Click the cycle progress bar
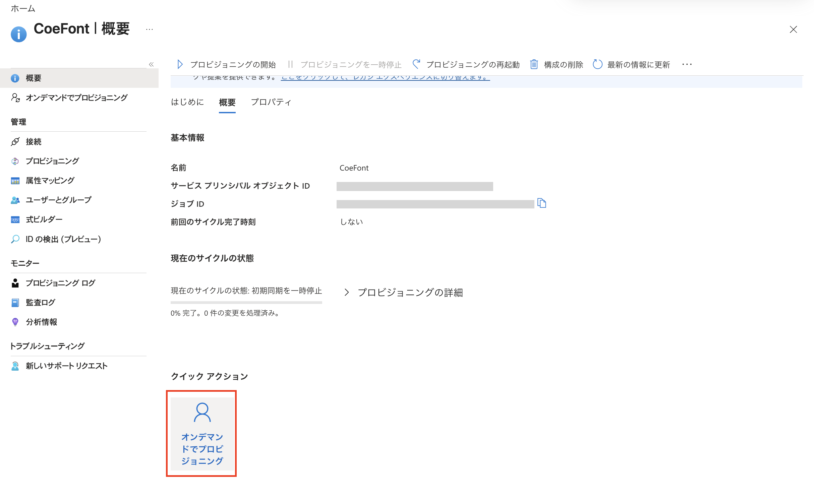Image resolution: width=814 pixels, height=504 pixels. (246, 303)
